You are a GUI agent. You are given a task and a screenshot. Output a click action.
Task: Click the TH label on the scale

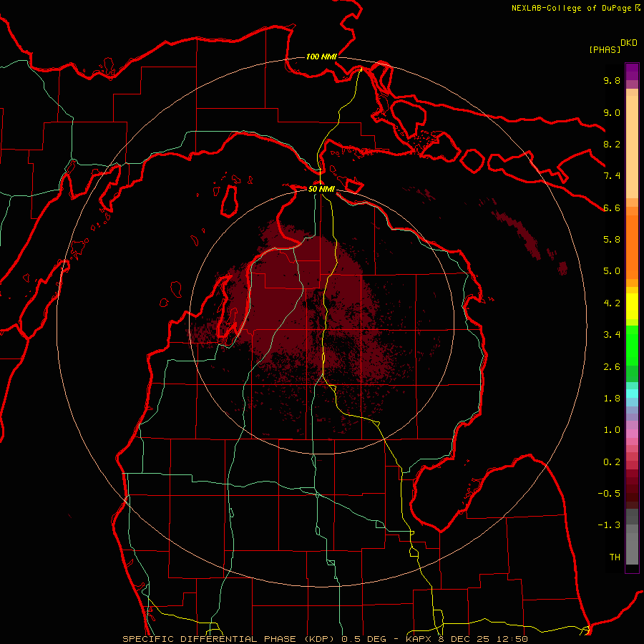pyautogui.click(x=615, y=557)
